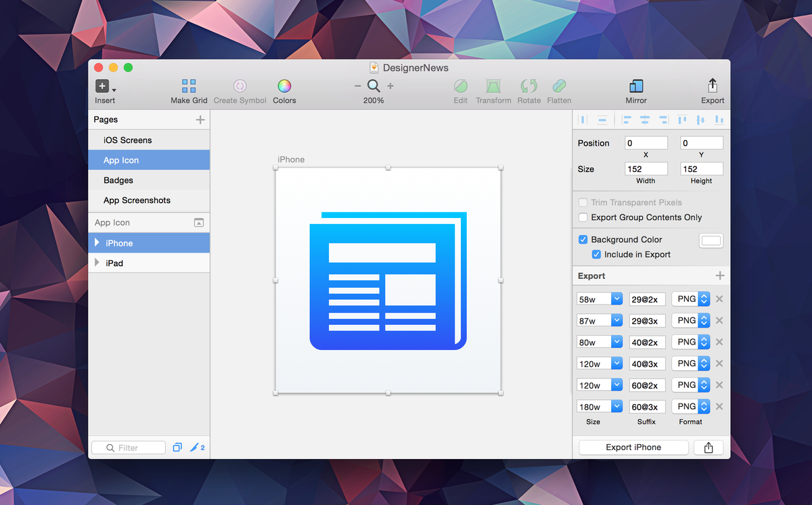Remove the 180w export row

(719, 406)
